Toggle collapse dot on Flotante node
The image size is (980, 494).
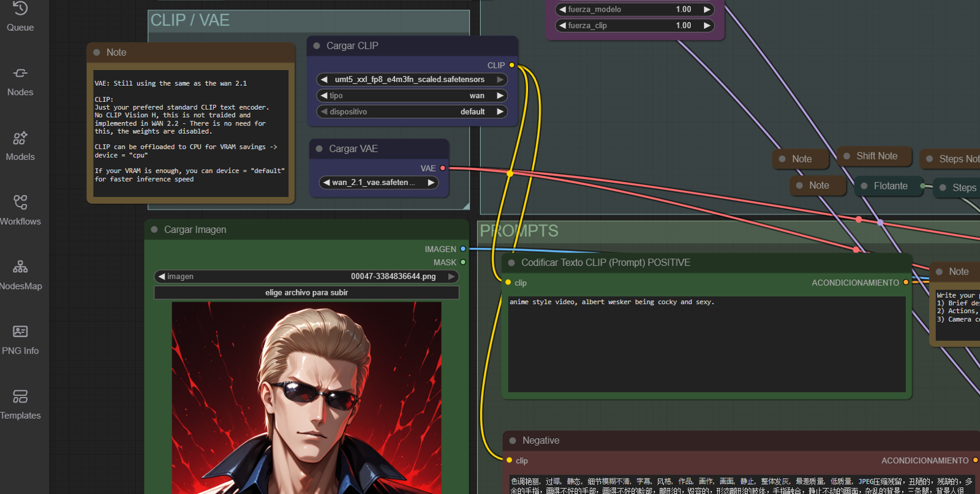(x=864, y=186)
